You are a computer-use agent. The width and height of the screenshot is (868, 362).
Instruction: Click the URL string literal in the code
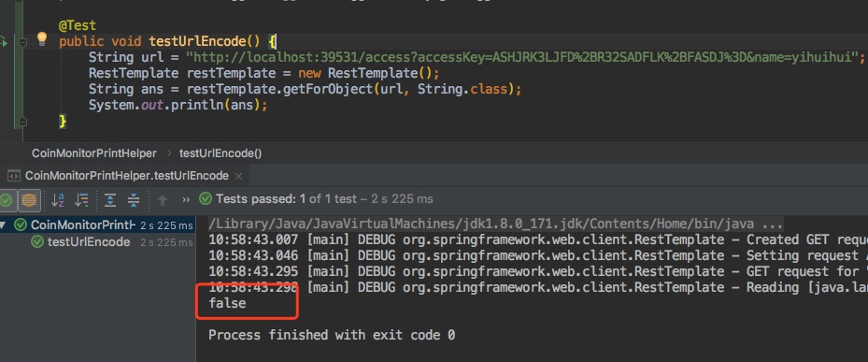coord(521,57)
